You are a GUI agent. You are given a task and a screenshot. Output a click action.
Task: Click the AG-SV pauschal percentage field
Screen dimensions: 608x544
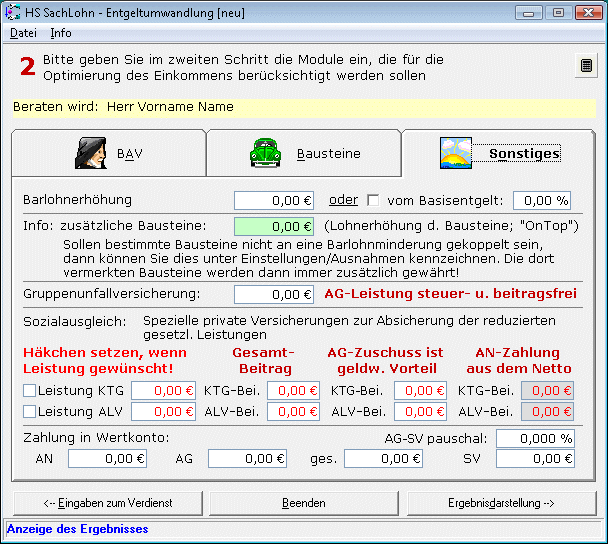pos(535,438)
